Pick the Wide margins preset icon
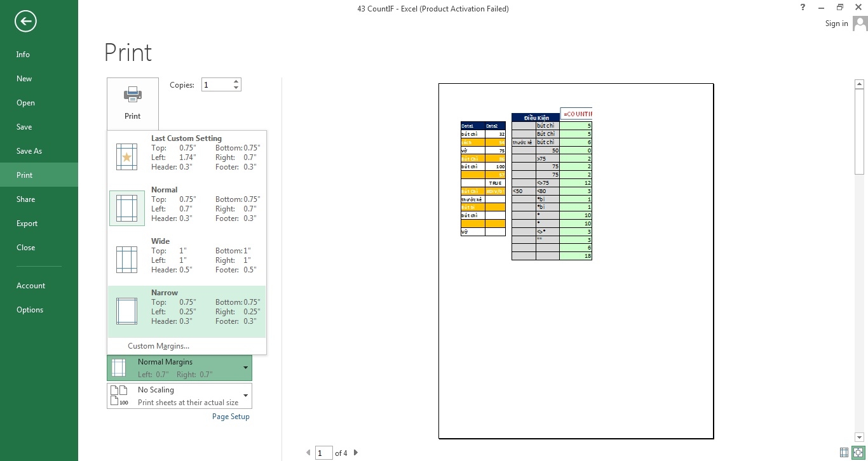 (126, 260)
